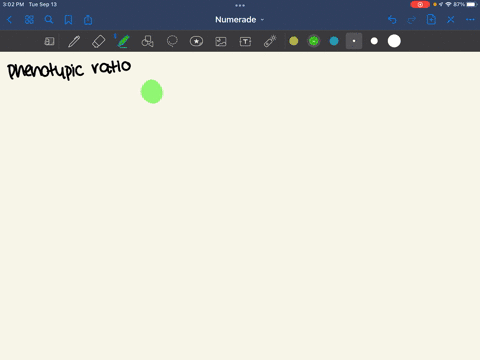Viewport: 480px width, 360px height.
Task: Open the more options ellipsis menu
Action: (x=470, y=20)
